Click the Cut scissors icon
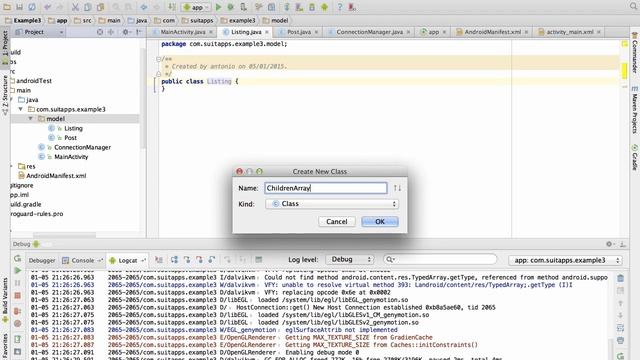 click(x=75, y=7)
